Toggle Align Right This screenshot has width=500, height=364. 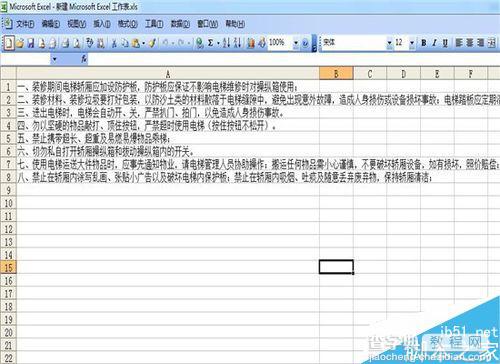tap(480, 43)
